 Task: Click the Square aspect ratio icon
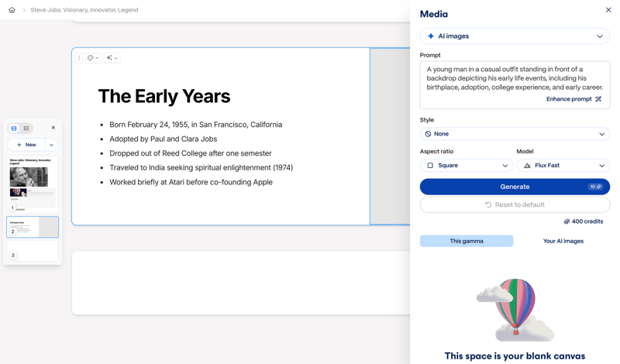tap(430, 166)
